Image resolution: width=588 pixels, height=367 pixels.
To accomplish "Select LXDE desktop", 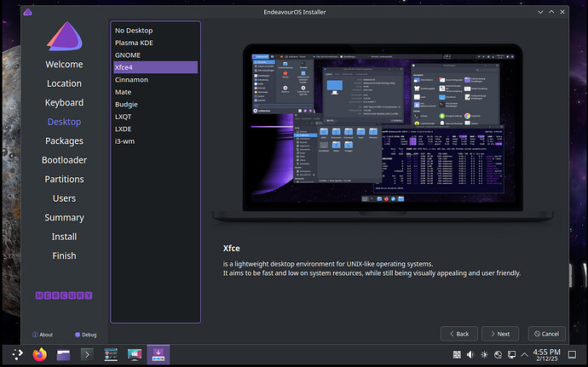I will click(x=155, y=129).
